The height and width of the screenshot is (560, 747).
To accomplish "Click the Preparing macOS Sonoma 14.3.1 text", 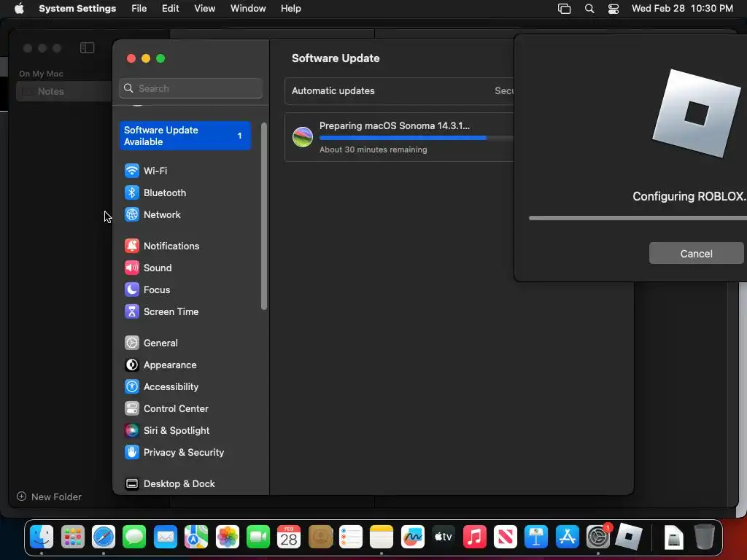I will pos(395,125).
